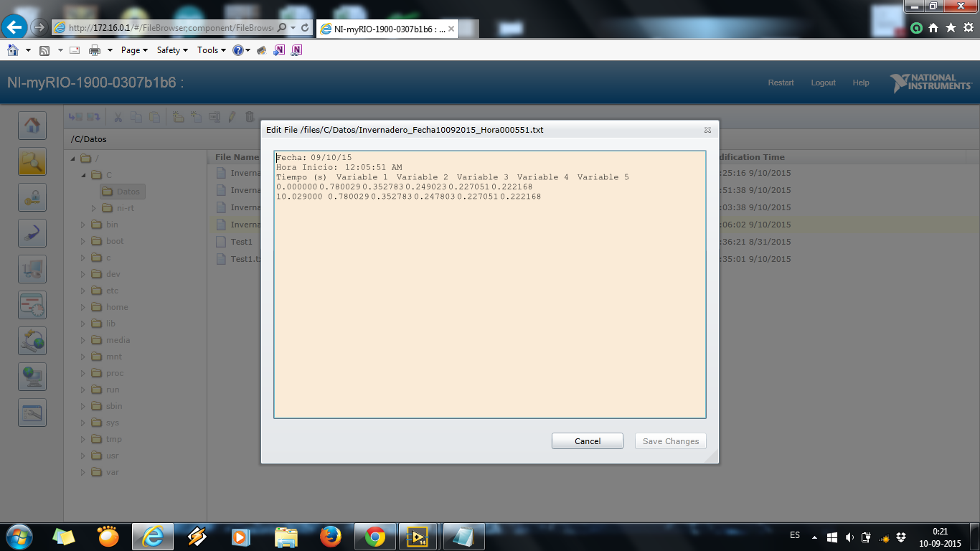Viewport: 980px width, 551px height.
Task: Select the usr folder in tree
Action: pyautogui.click(x=105, y=456)
